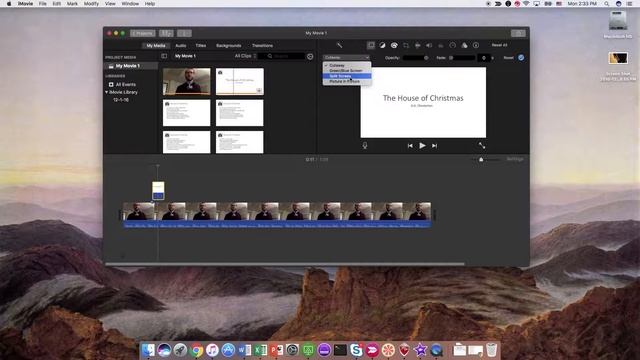Open Finder from the dock
640x360 pixels.
(x=149, y=350)
